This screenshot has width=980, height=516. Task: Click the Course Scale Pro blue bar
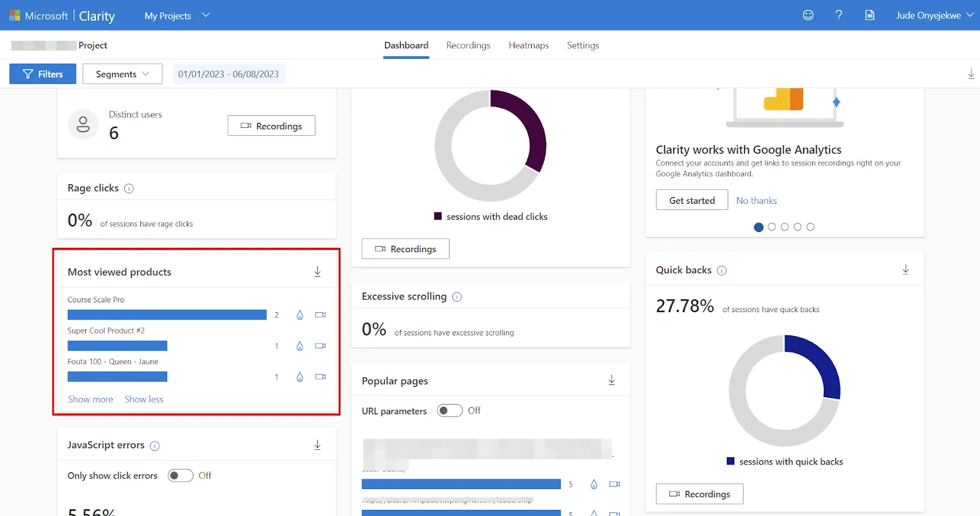[x=167, y=315]
